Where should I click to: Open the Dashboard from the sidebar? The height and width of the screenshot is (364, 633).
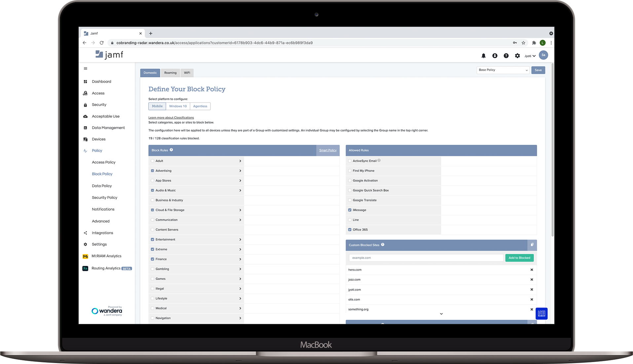(x=86, y=81)
